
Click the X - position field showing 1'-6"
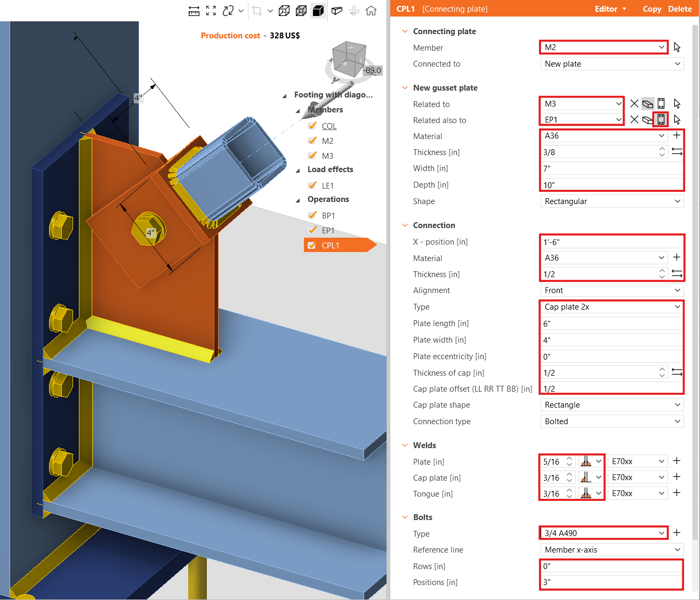coord(612,242)
